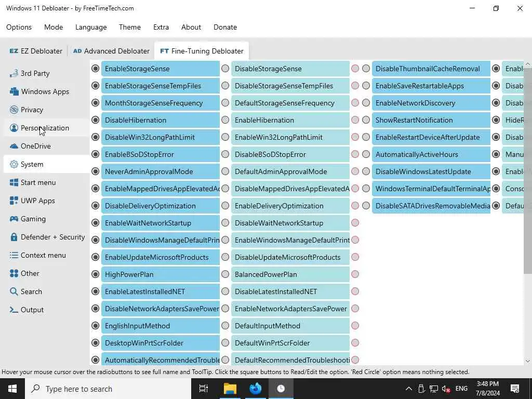Open the Options menu
Viewport: 532px width, 399px height.
click(x=19, y=27)
